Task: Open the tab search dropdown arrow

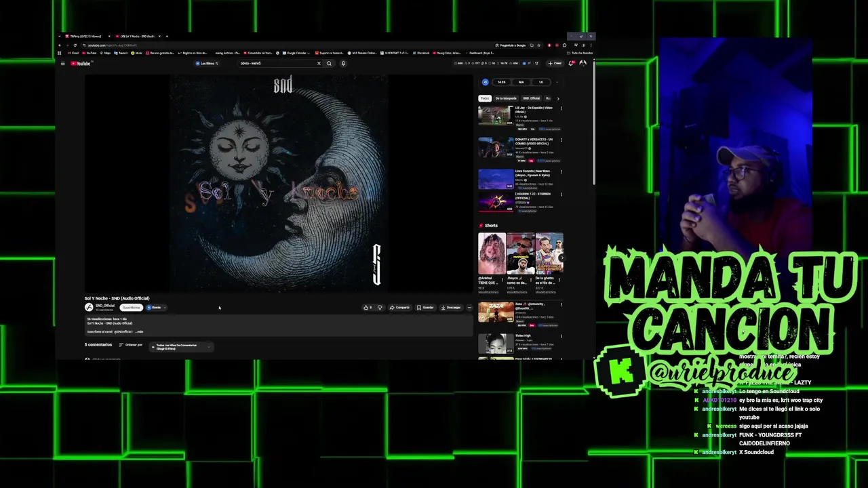Action: (x=61, y=36)
